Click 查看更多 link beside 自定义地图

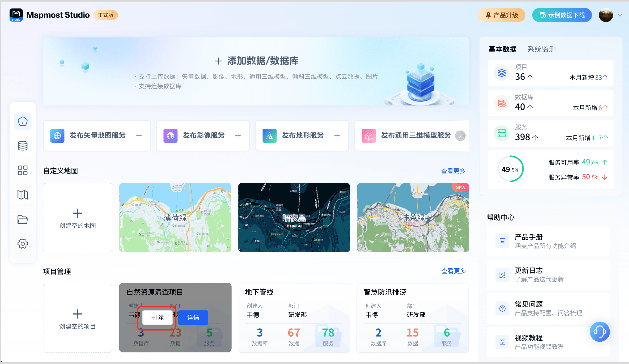click(x=453, y=171)
